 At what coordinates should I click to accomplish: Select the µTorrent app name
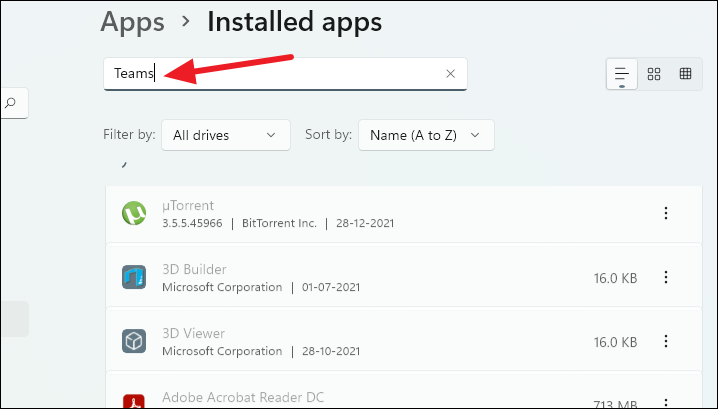click(188, 206)
